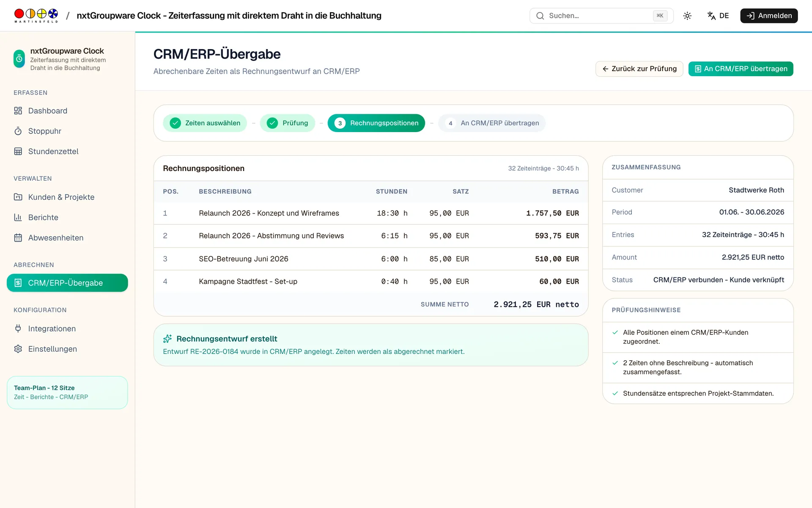The image size is (812, 508).
Task: Click checkmark beside Alle Positionen hint
Action: [615, 332]
